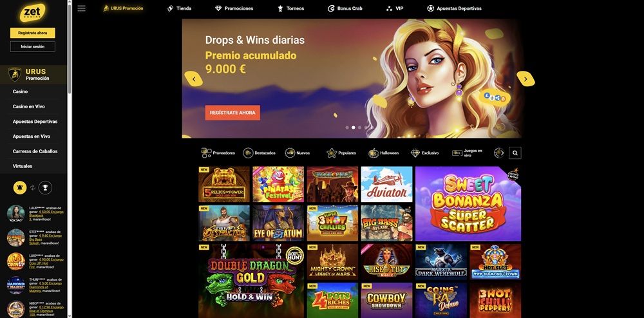Image resolution: width=644 pixels, height=318 pixels.
Task: Open the Sweet Bonanza Super Scatter game
Action: 468,203
